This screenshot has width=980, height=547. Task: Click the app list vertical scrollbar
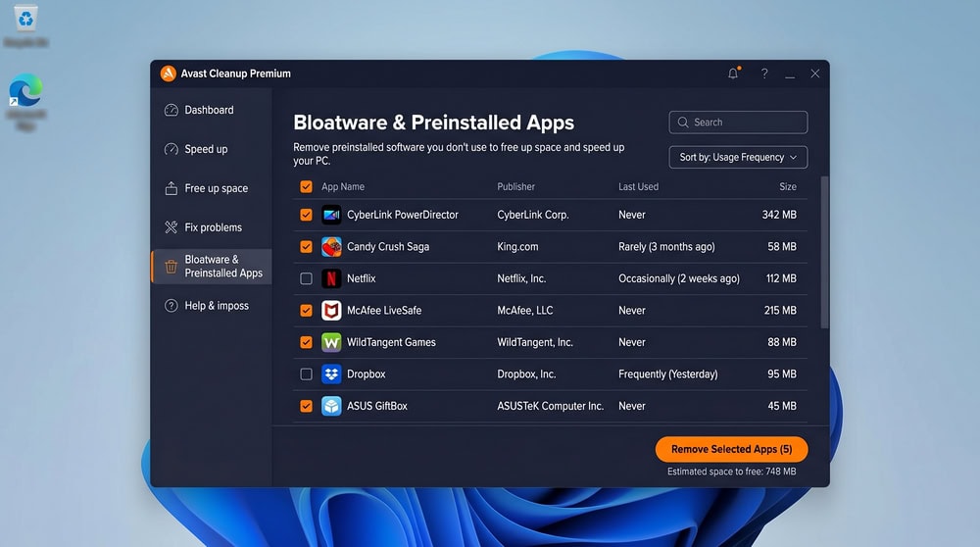(x=824, y=252)
